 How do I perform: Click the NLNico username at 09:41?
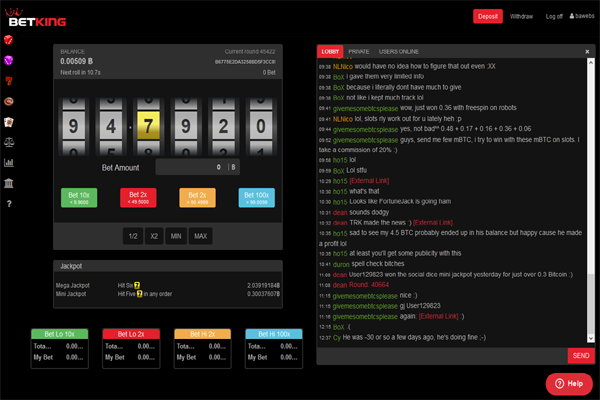(342, 119)
